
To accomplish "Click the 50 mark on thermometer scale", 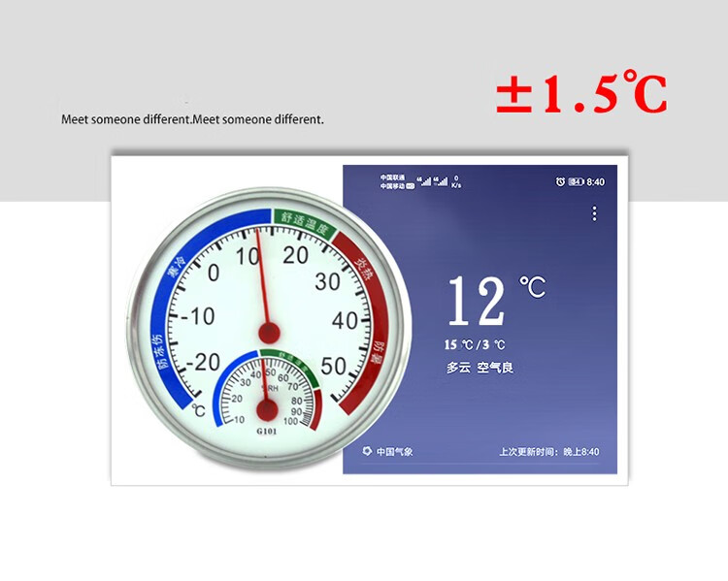I will [333, 366].
